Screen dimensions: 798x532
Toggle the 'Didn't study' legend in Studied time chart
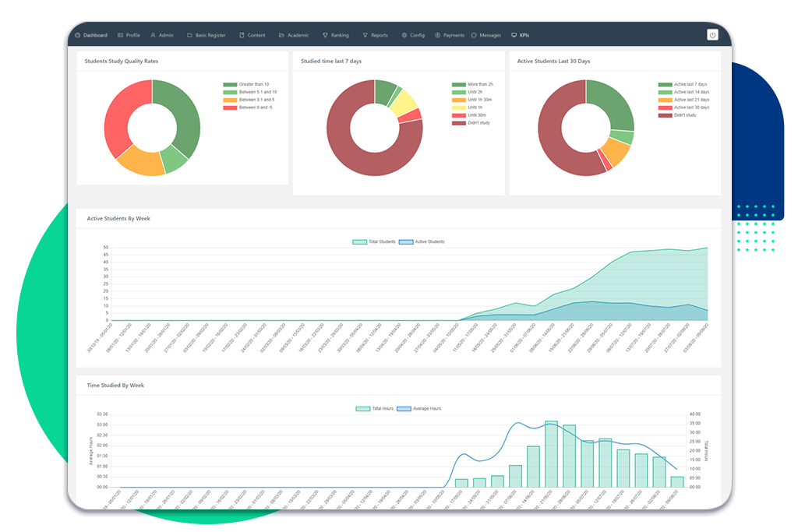pos(471,122)
